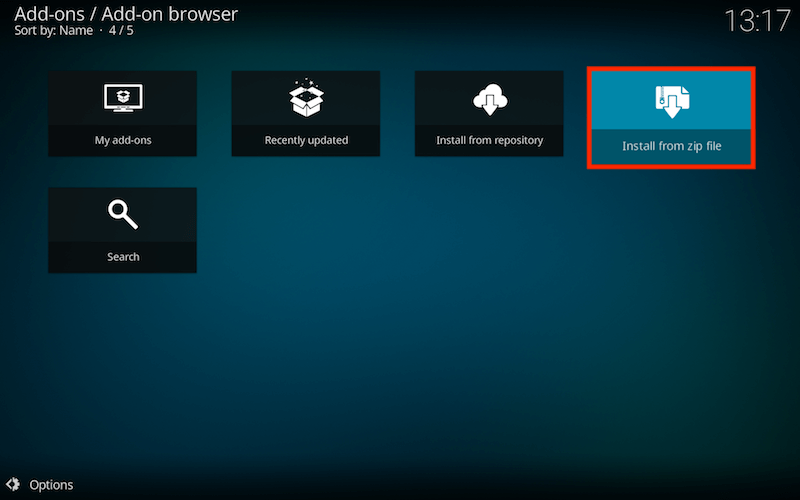Click the Install from zip file label
This screenshot has width=800, height=500.
click(671, 146)
